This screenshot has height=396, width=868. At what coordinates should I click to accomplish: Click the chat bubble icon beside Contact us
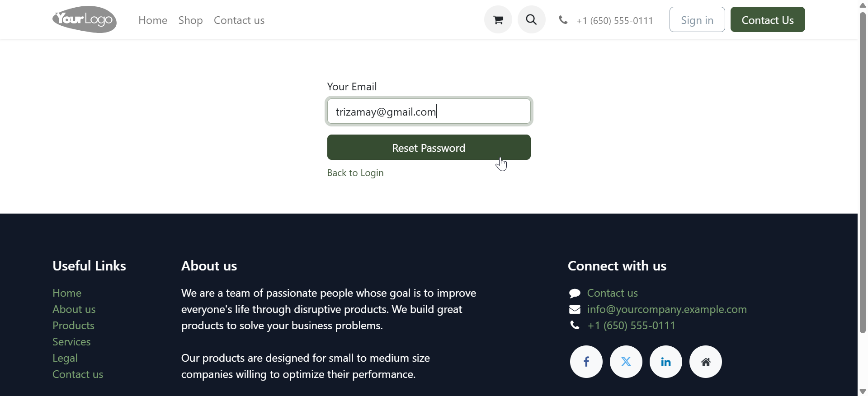click(x=575, y=293)
